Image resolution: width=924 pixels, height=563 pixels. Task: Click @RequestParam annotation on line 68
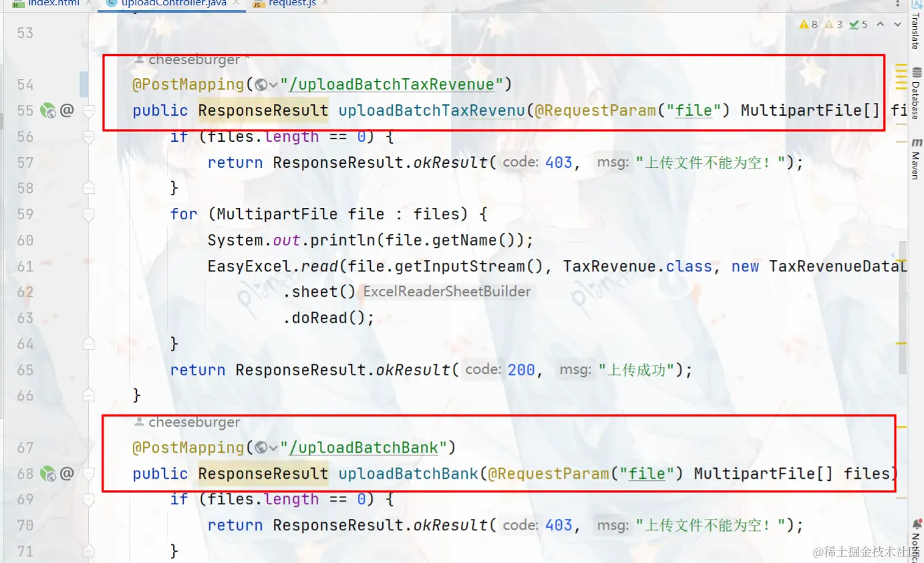pos(548,474)
